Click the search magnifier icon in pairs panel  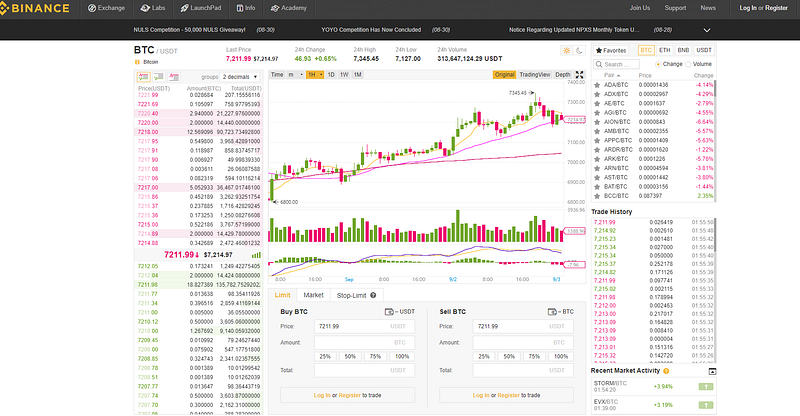pyautogui.click(x=598, y=64)
